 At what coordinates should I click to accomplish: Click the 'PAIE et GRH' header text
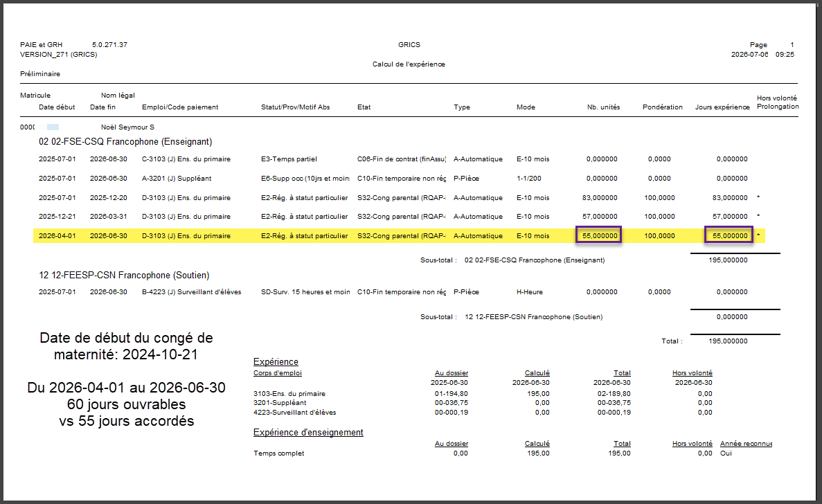pos(42,44)
